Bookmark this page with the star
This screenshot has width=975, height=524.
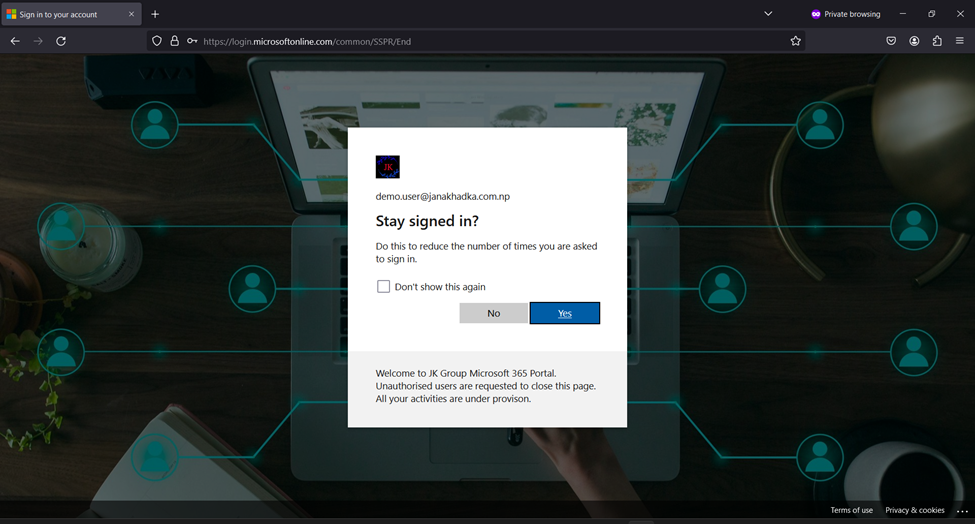(x=795, y=41)
